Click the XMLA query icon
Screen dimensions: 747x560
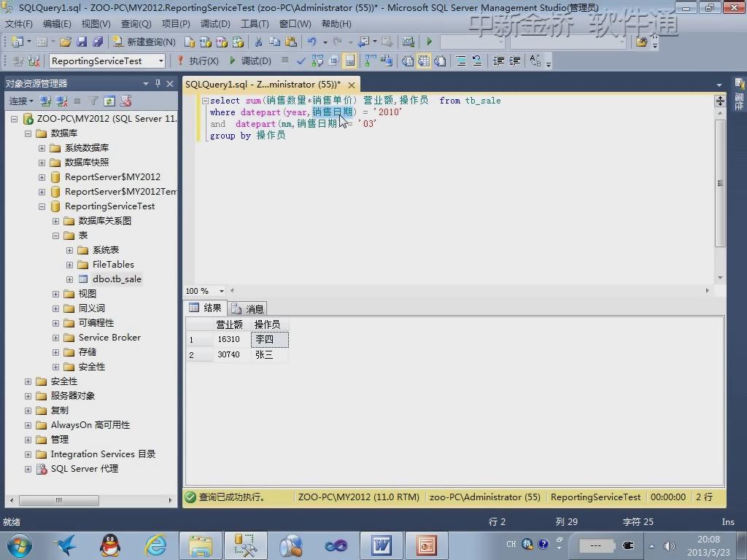point(238,42)
